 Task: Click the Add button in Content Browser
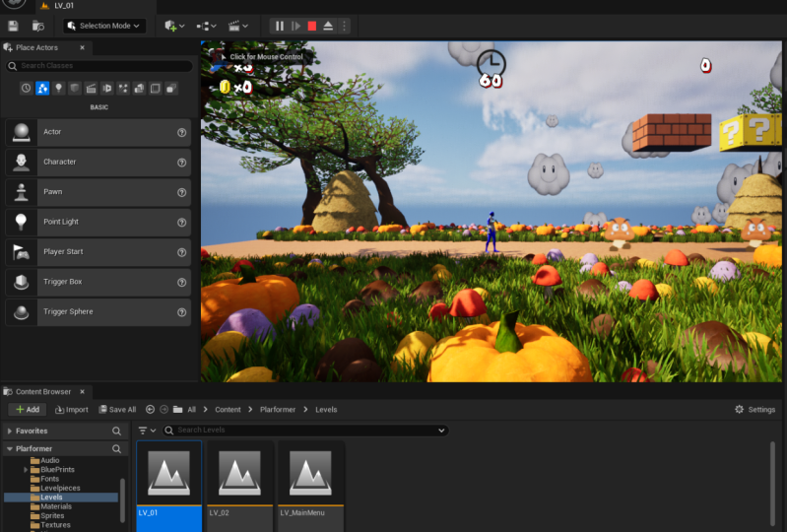(x=28, y=410)
